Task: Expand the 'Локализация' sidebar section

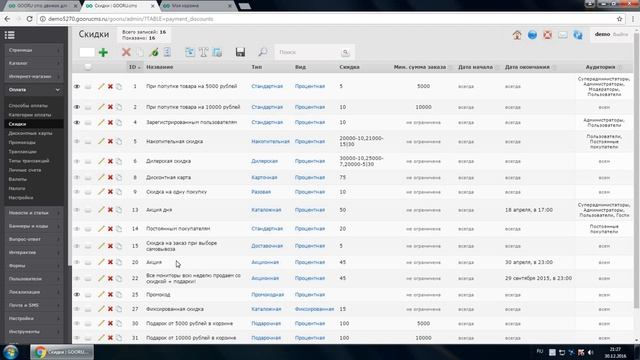Action: (34, 292)
